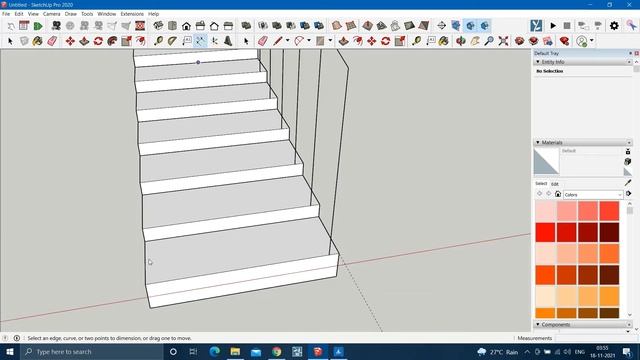Pick the dark brown swatch in fourth row

click(609, 275)
